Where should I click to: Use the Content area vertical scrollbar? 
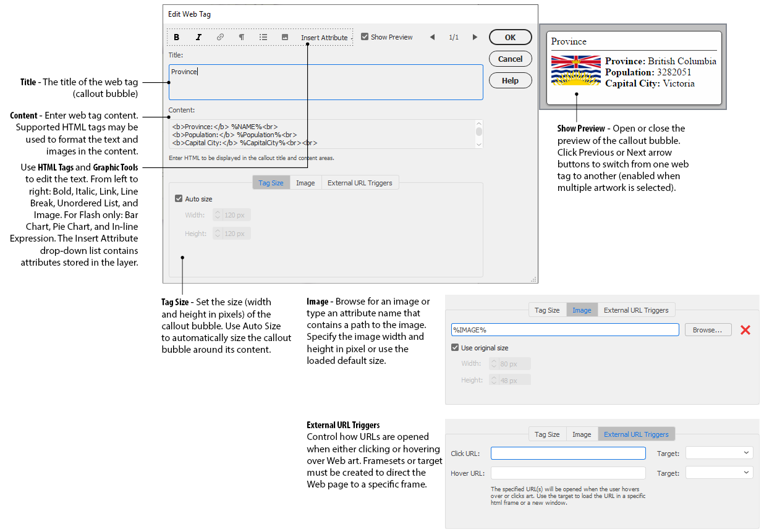pyautogui.click(x=479, y=134)
